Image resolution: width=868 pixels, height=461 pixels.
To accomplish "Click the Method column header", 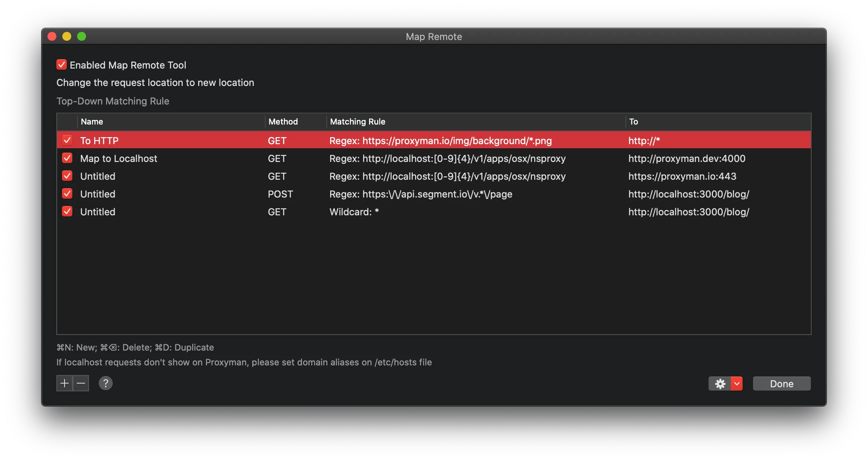I will click(295, 122).
